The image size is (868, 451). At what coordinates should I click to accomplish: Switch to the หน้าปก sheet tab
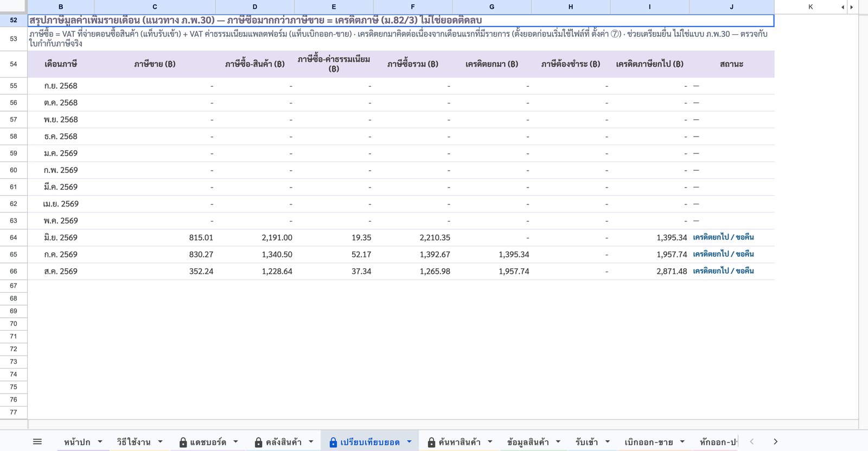[77, 442]
